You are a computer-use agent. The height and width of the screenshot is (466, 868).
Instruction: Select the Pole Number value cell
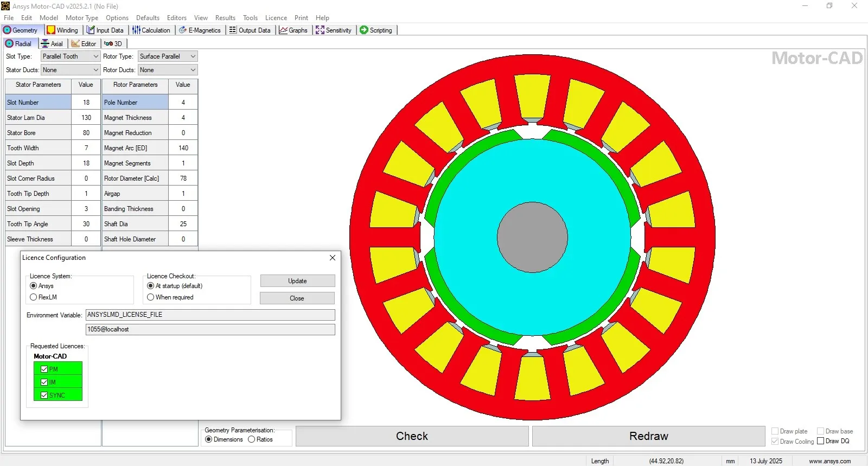coord(183,103)
